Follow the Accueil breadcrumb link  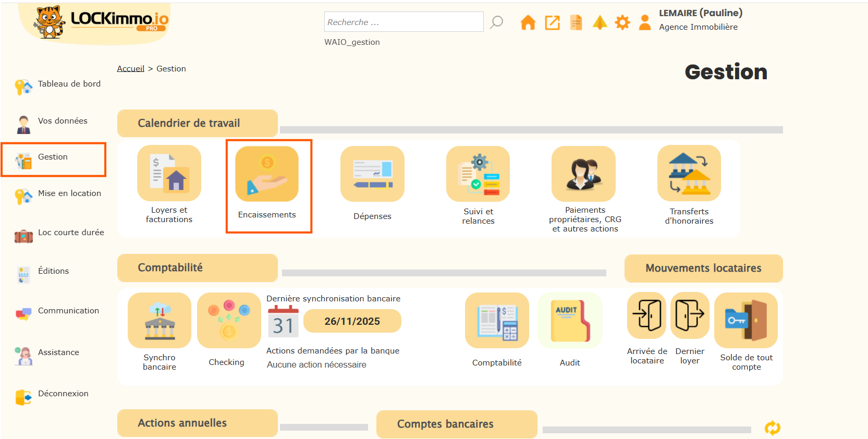click(130, 69)
